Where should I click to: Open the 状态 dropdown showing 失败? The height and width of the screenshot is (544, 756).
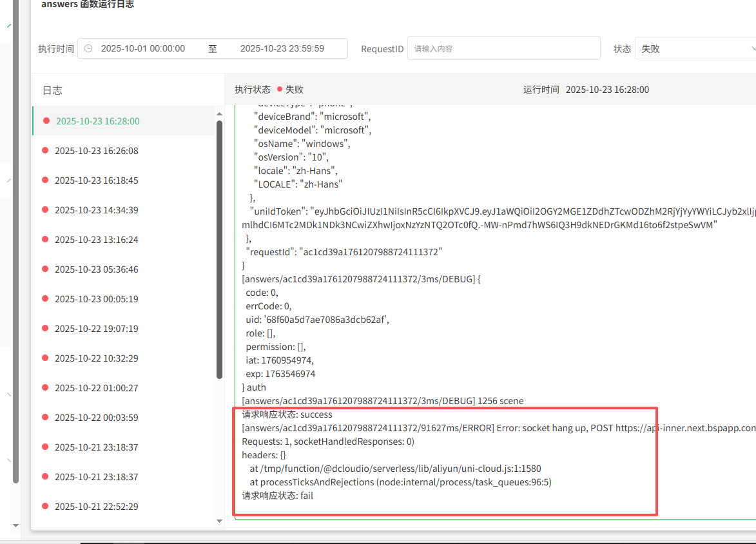tap(693, 48)
